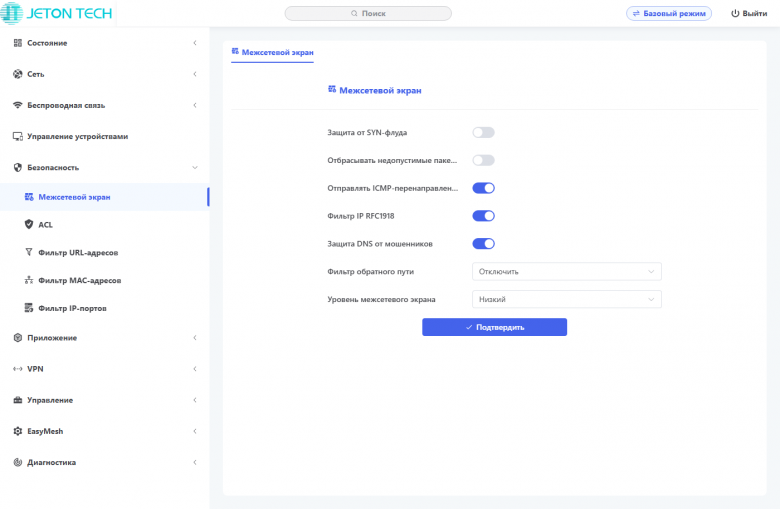Expand the Приложение menu chevron
Image resolution: width=780 pixels, height=509 pixels.
[x=195, y=338]
